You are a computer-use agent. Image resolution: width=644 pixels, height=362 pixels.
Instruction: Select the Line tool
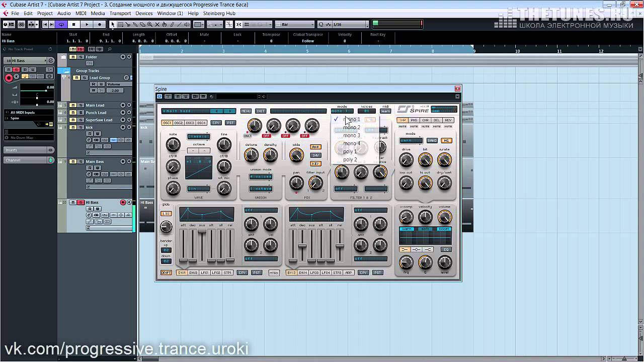click(180, 24)
